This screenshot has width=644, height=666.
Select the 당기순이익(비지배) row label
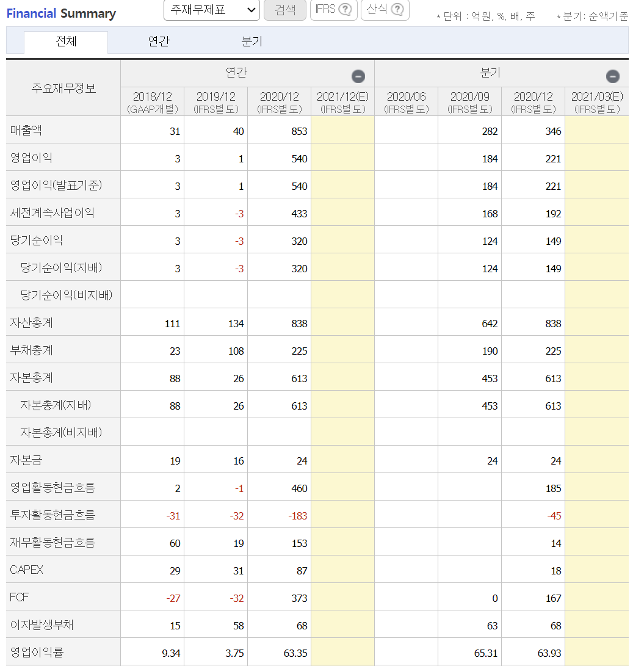coord(67,295)
